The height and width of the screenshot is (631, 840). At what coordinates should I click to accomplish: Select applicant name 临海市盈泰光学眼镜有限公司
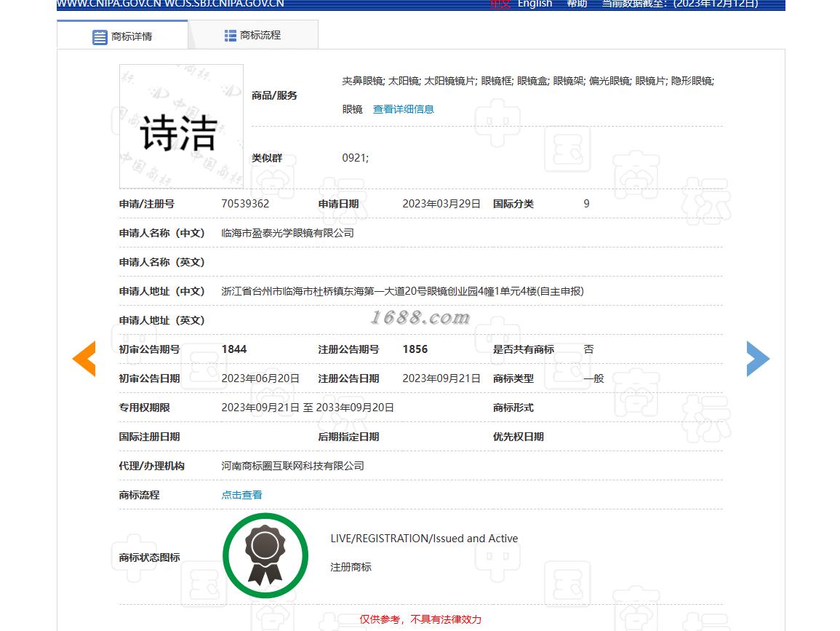point(288,233)
